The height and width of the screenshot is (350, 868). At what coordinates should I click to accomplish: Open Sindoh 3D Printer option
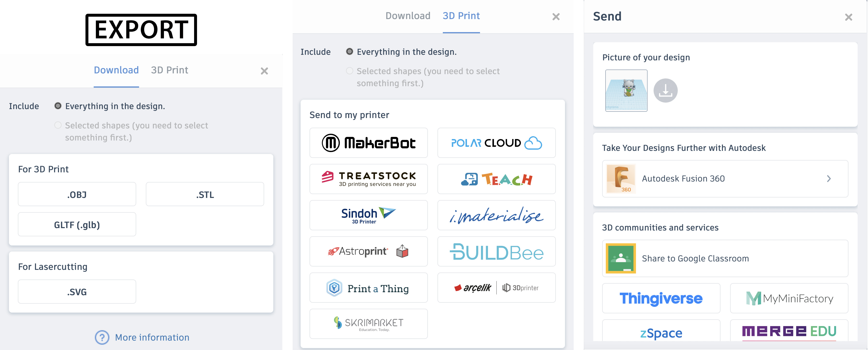pyautogui.click(x=368, y=215)
